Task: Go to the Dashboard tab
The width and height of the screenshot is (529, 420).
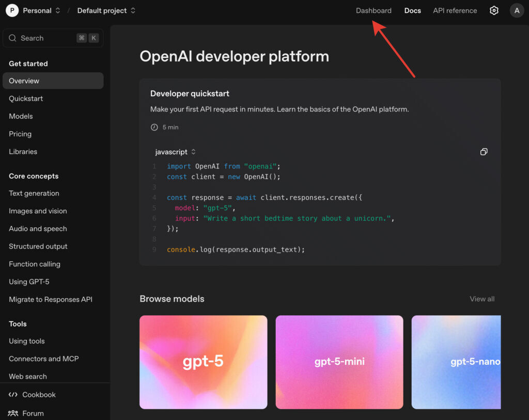Action: tap(374, 10)
